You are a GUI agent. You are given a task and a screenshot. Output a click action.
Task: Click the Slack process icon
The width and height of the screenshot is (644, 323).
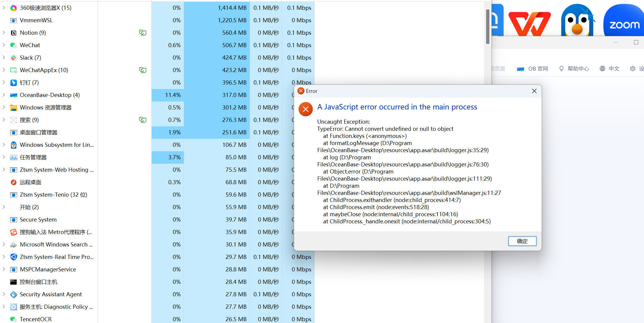pos(13,58)
